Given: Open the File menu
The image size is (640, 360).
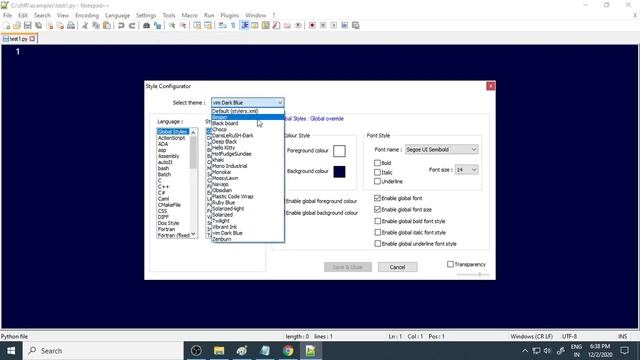Looking at the screenshot, I should pyautogui.click(x=7, y=15).
